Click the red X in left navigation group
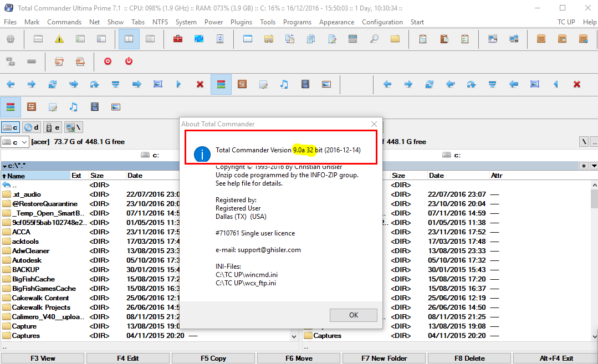 [x=200, y=84]
